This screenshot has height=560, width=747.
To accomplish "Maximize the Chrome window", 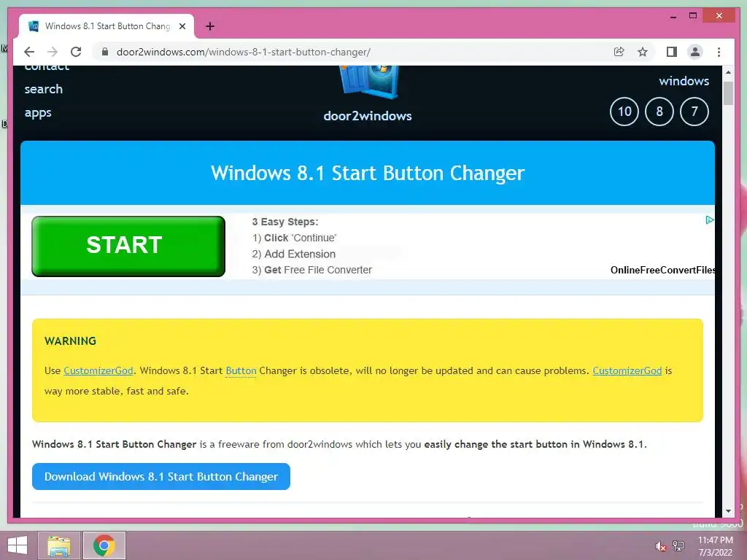I will [x=693, y=16].
